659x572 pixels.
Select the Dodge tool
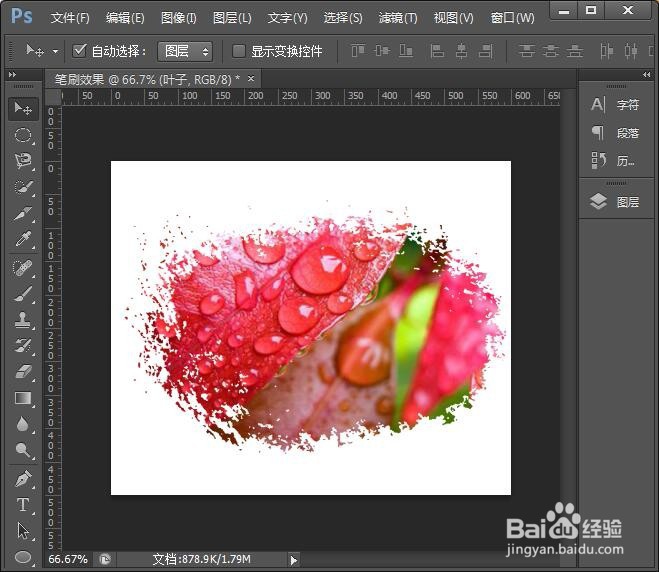pyautogui.click(x=23, y=450)
